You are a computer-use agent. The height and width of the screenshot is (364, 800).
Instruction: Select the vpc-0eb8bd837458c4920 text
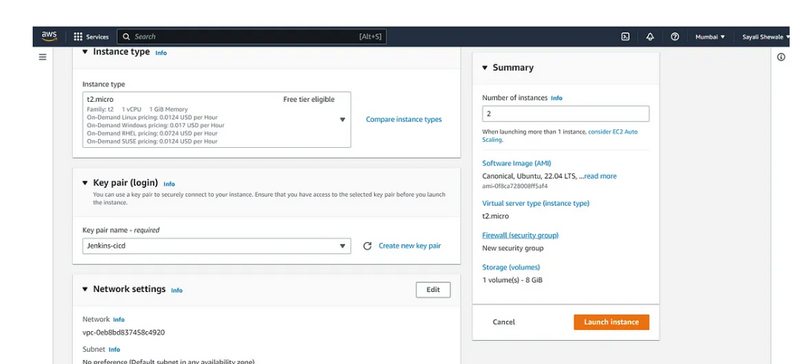123,332
